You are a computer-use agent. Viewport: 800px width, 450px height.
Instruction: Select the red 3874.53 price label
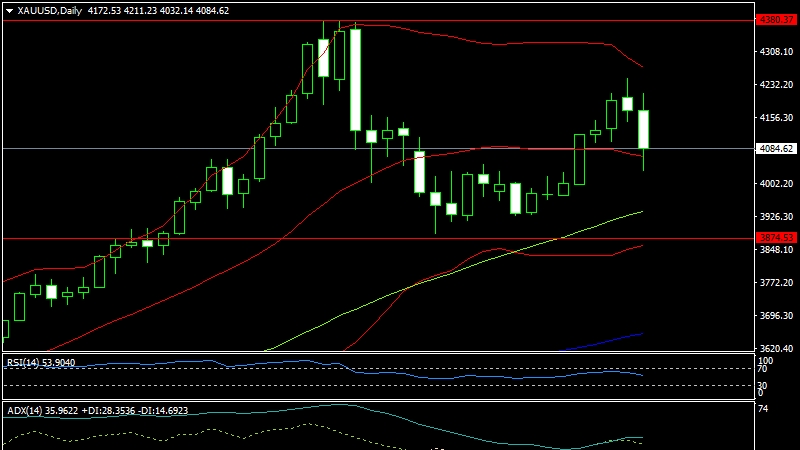(x=776, y=238)
